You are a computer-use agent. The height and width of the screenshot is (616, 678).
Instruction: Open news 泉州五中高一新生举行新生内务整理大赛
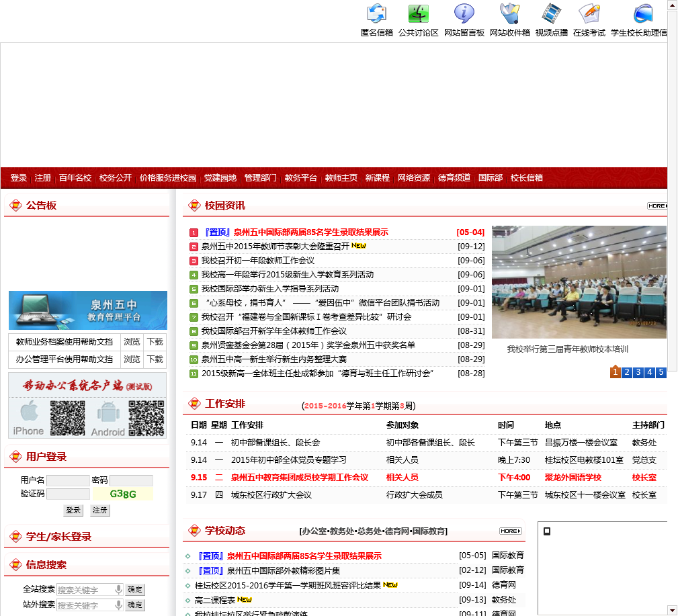pos(274,359)
